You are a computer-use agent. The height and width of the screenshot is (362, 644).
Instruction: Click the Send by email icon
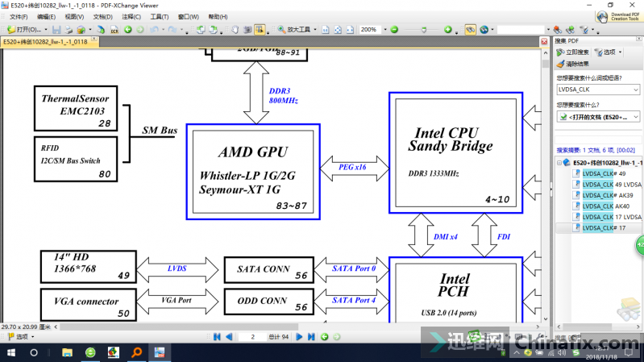click(81, 30)
